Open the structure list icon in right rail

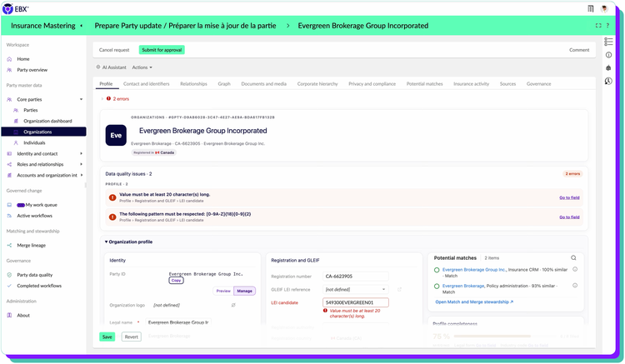[608, 42]
